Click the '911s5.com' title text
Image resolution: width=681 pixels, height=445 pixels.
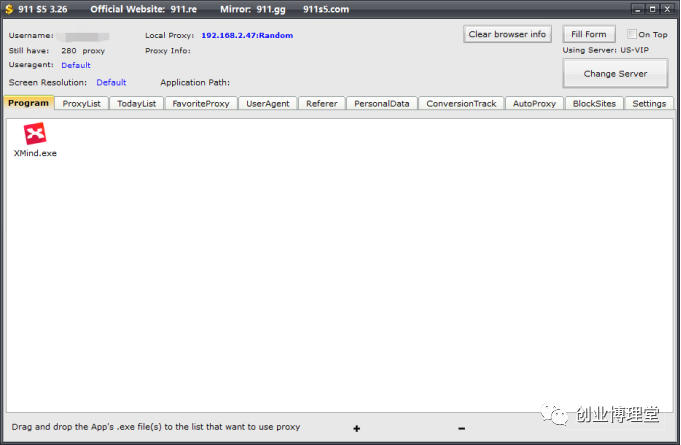[326, 9]
